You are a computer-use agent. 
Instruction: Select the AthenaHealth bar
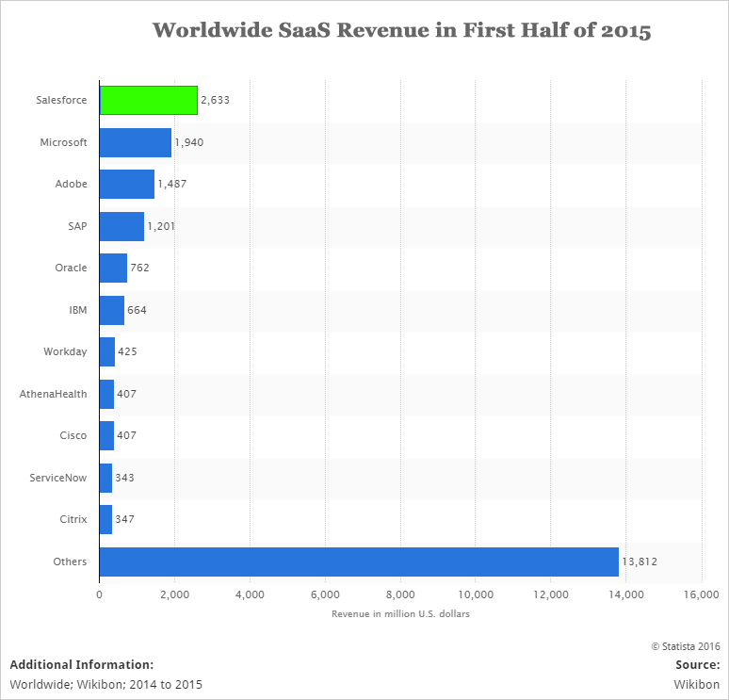[107, 394]
